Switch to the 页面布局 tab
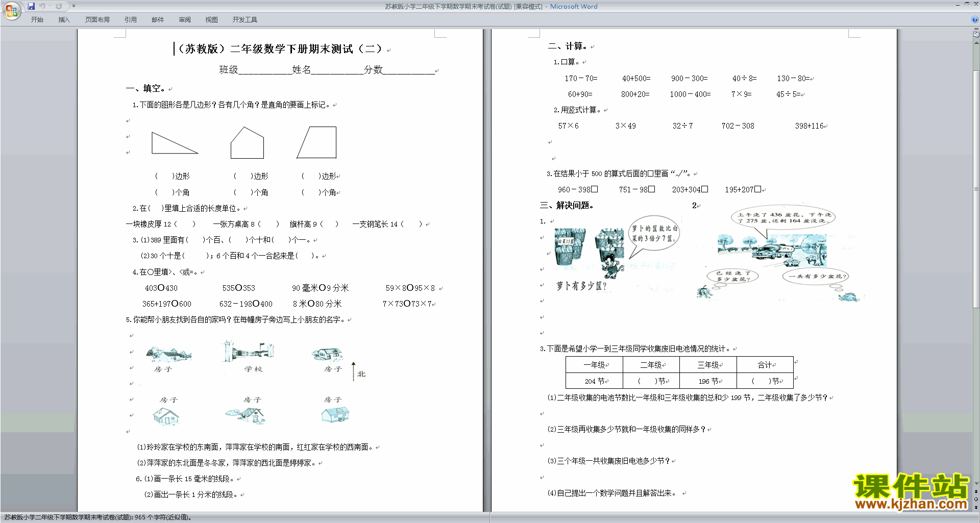This screenshot has height=523, width=980. [x=97, y=20]
